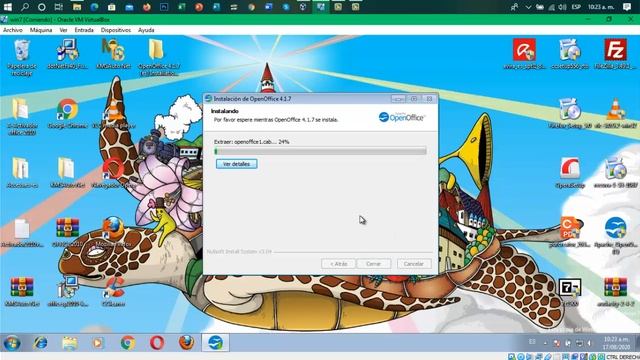Open Windows Media Player in the Windows 7 taskbar
640x360 pixels.
98,343
